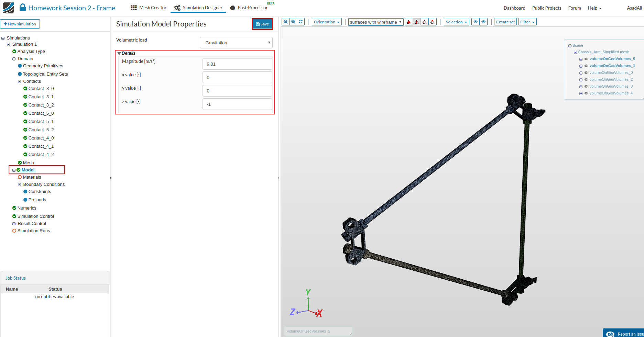This screenshot has height=337, width=644.
Task: Toggle visibility of volumeOnGeoVolumes_3
Action: (586, 87)
